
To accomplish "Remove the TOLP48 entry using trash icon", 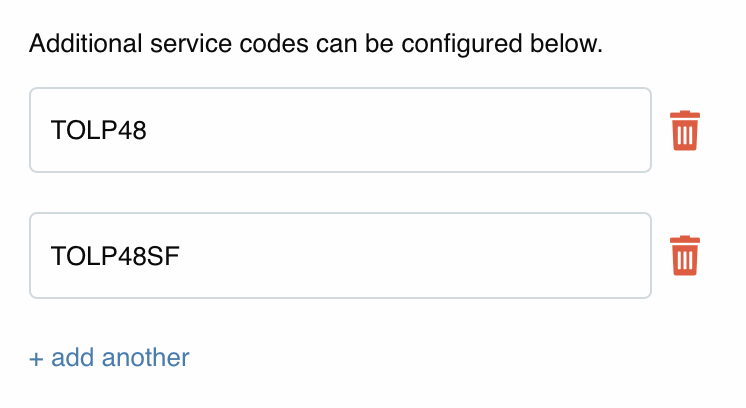I will point(685,131).
